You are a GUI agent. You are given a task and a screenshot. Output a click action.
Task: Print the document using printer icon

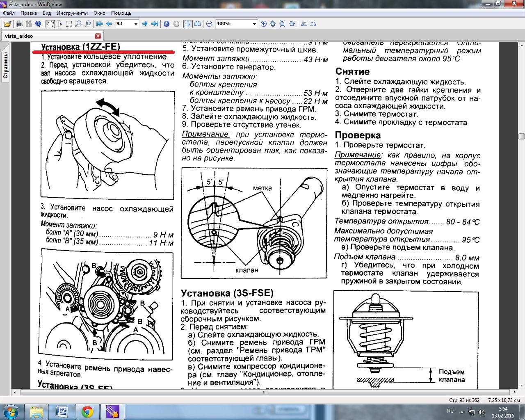point(19,24)
